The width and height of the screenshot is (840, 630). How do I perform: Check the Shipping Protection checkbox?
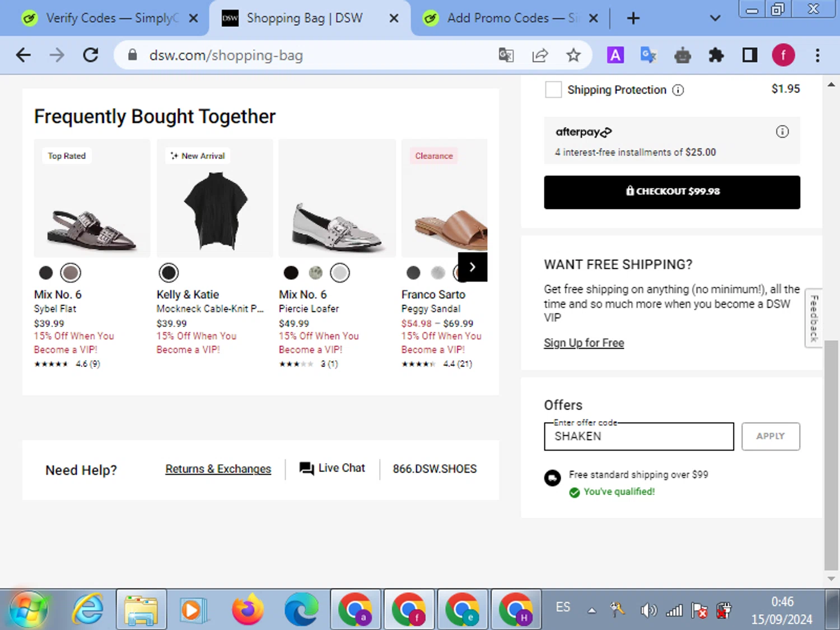[x=553, y=90]
